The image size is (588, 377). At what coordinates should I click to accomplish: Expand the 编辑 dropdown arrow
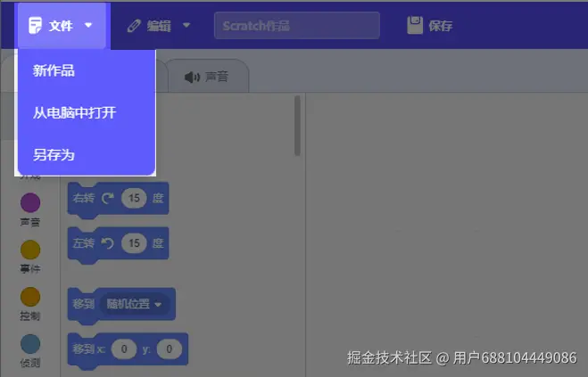186,26
